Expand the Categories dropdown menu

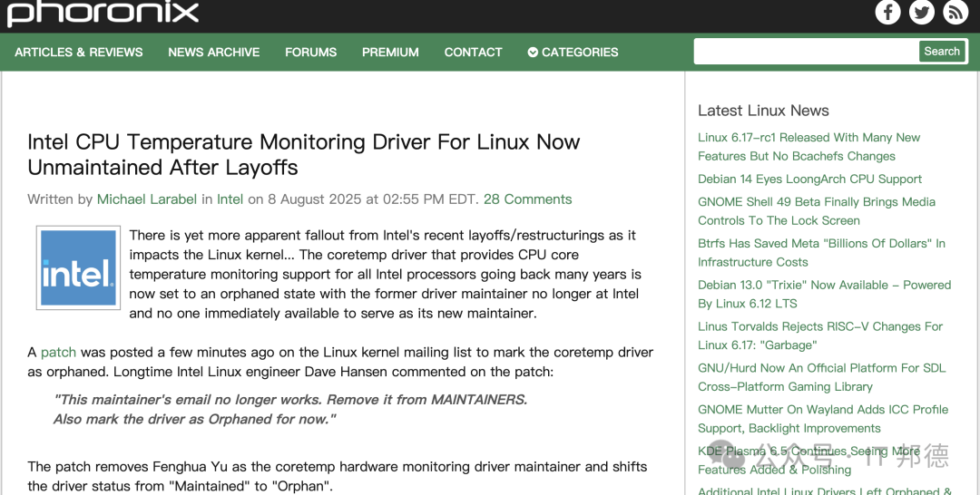click(x=573, y=53)
